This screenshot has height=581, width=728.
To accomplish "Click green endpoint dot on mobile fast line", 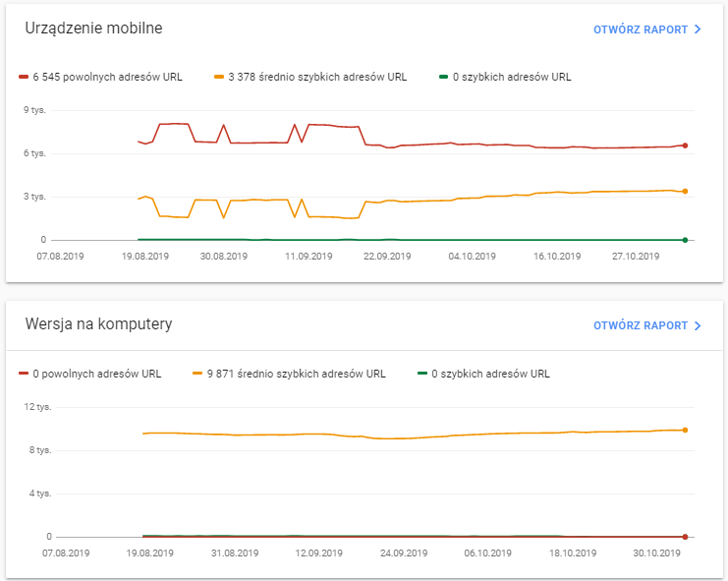I will [685, 240].
